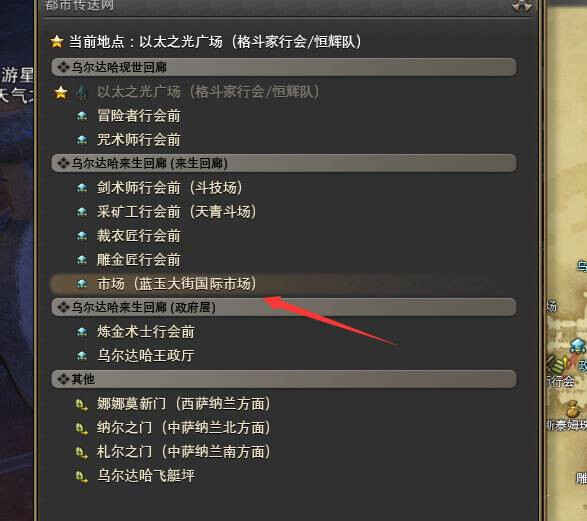
Task: Click the aetheryte marker on the map
Action: pyautogui.click(x=578, y=345)
